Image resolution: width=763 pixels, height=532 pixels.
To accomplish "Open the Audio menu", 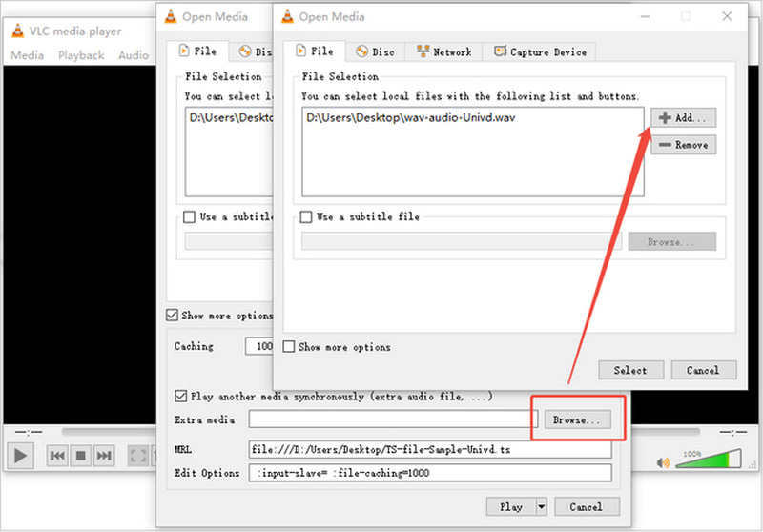I will click(x=134, y=55).
